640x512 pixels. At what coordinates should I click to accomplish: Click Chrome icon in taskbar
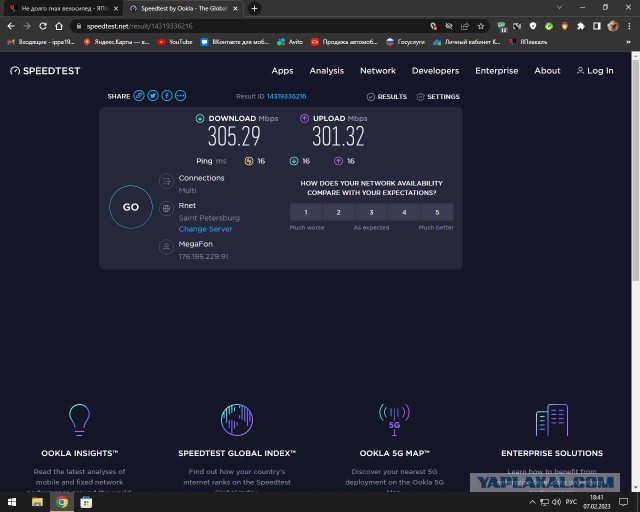62,502
